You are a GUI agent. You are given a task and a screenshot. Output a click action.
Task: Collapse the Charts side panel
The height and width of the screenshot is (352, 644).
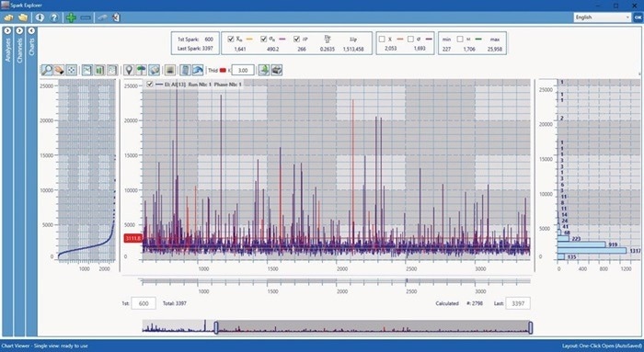pos(31,30)
